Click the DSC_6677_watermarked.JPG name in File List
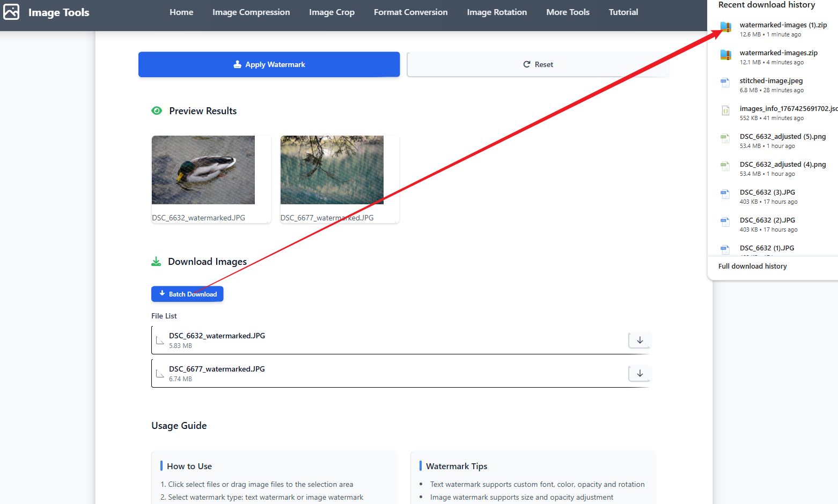 [217, 369]
